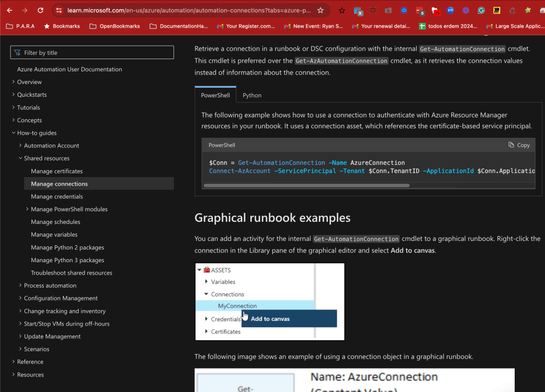Open the Miro extension icon

tap(497, 11)
